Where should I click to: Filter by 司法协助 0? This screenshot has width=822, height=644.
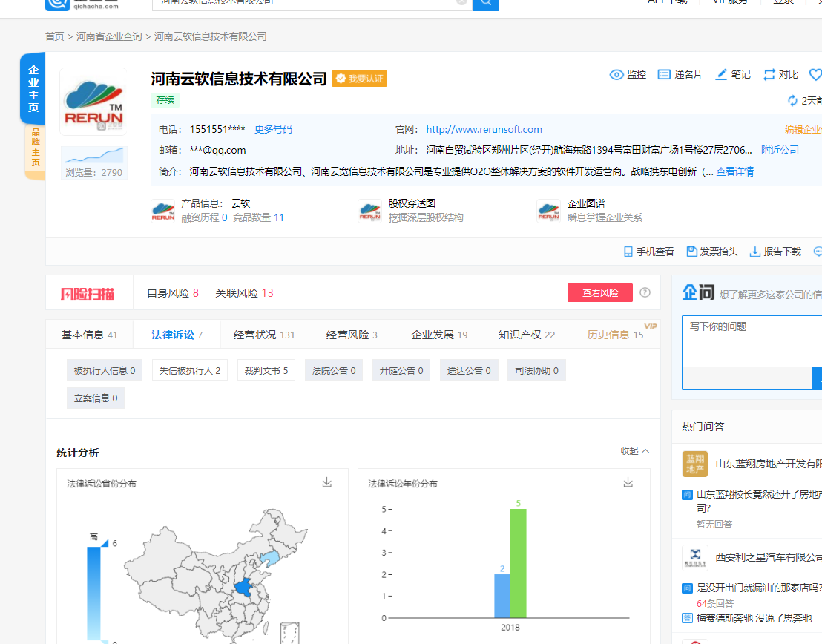coord(537,371)
